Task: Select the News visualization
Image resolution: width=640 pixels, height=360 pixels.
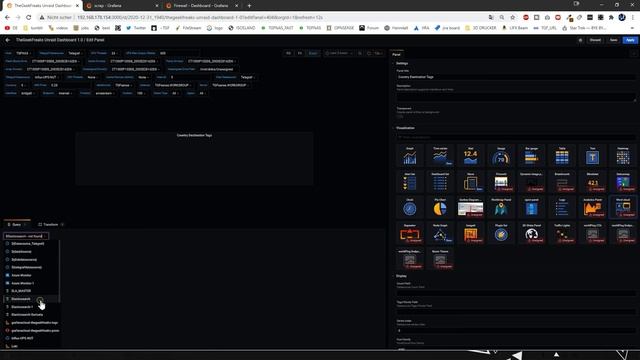Action: point(470,181)
